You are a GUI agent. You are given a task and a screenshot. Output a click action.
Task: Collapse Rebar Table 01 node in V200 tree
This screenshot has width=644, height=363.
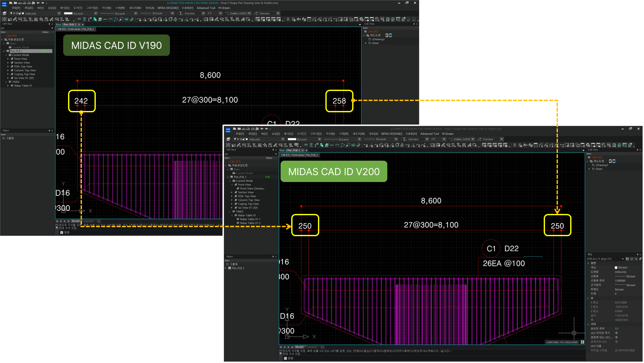232,216
